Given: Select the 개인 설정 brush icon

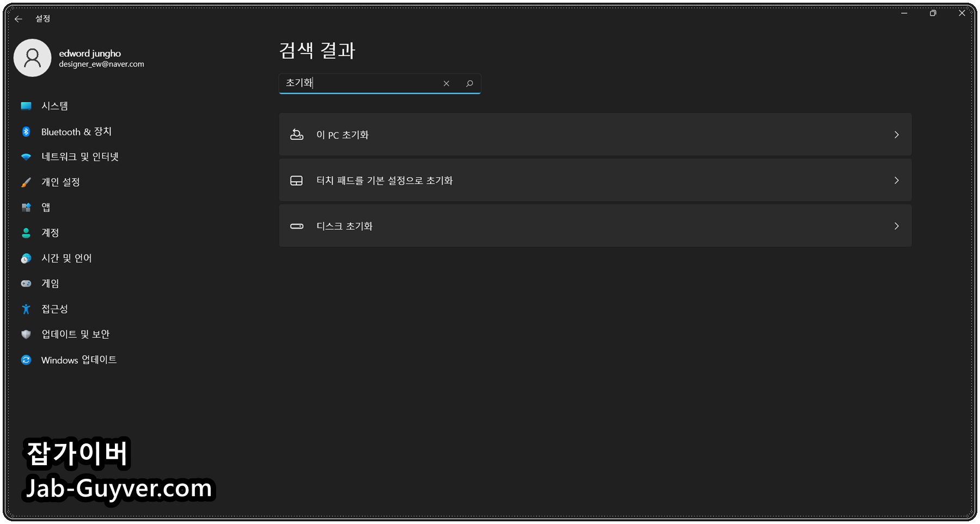Looking at the screenshot, I should [26, 182].
